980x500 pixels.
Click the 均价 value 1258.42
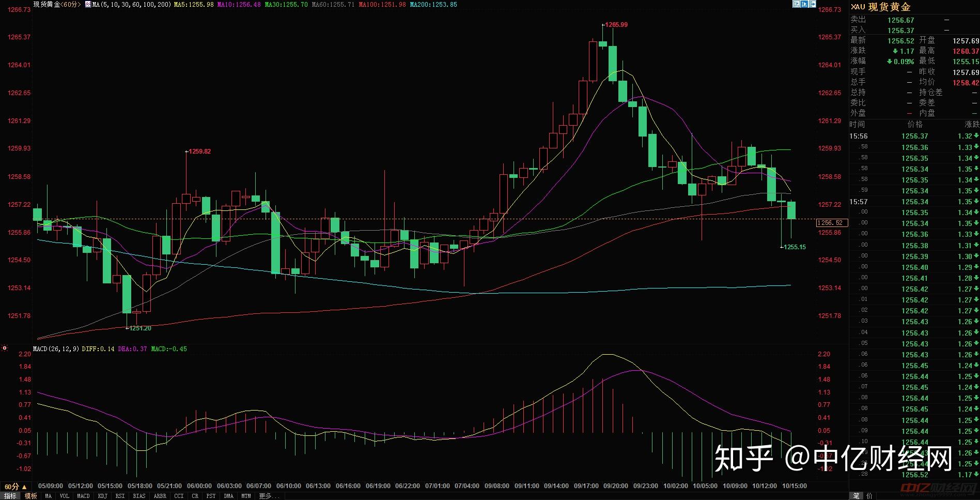(966, 83)
